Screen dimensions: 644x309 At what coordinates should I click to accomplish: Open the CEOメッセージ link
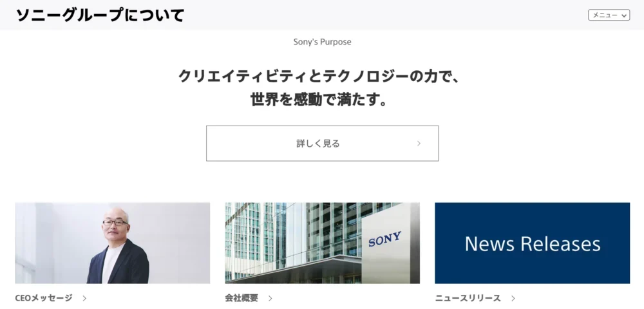pyautogui.click(x=44, y=298)
